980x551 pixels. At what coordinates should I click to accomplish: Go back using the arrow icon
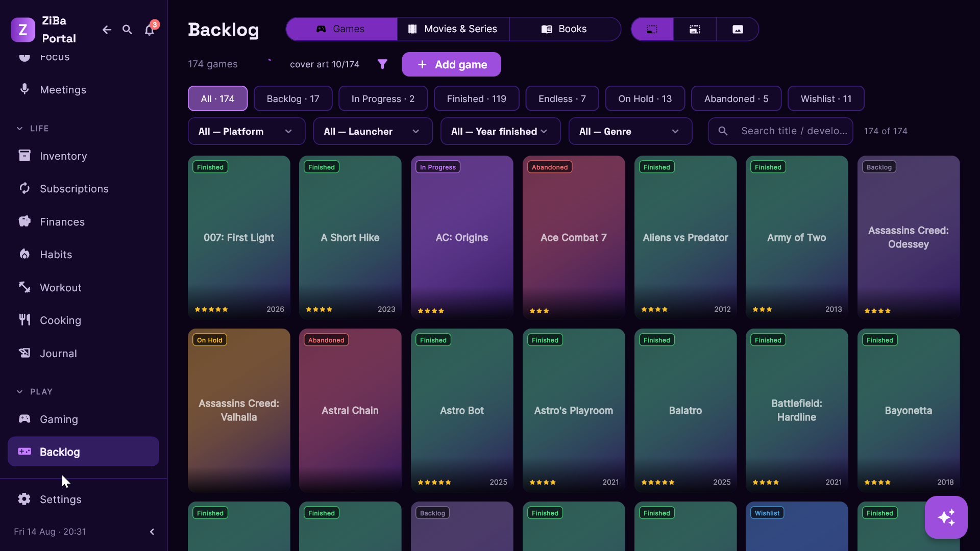[107, 30]
